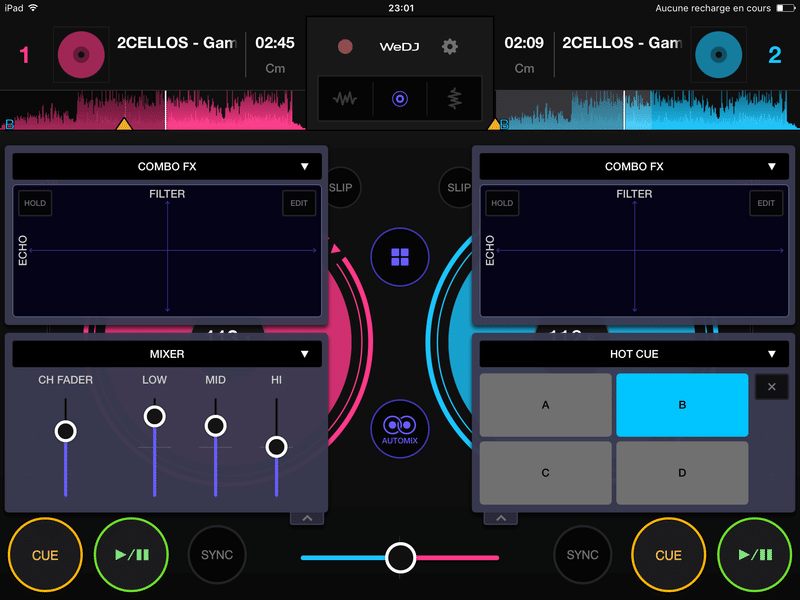Click the CH FADER slider knob

click(66, 431)
